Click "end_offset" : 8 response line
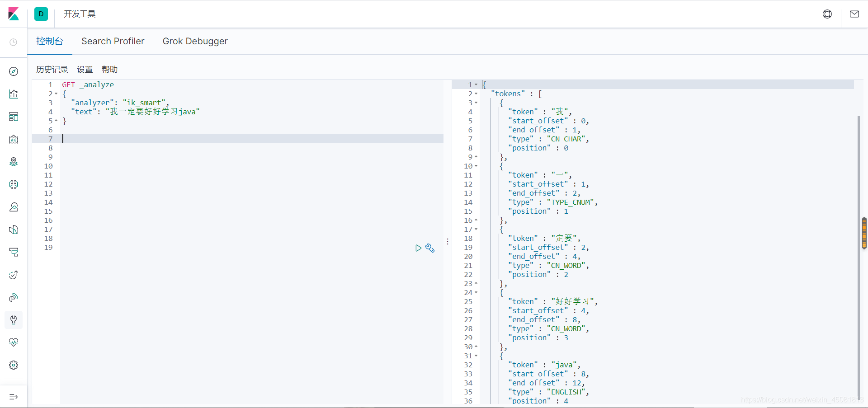 point(544,319)
